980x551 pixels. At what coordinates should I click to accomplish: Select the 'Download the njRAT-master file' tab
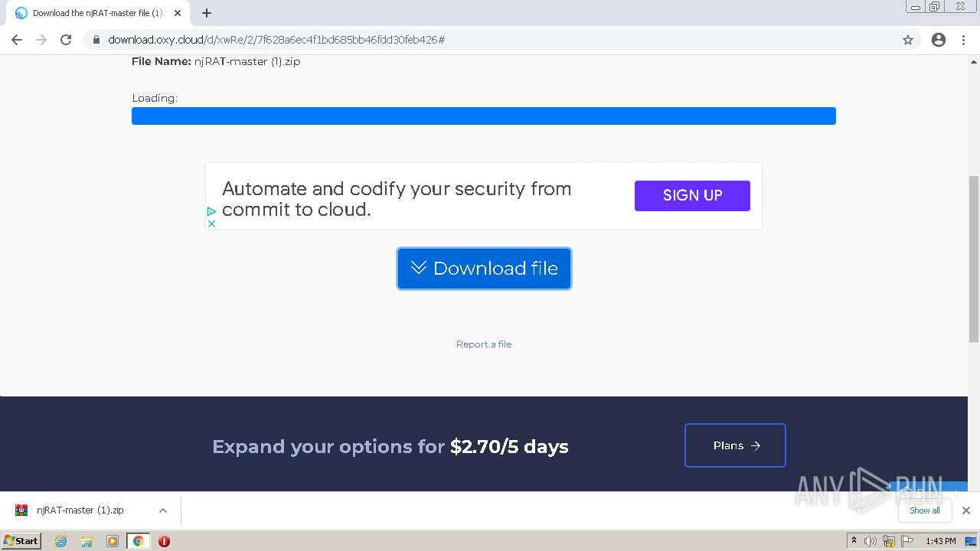pos(98,13)
